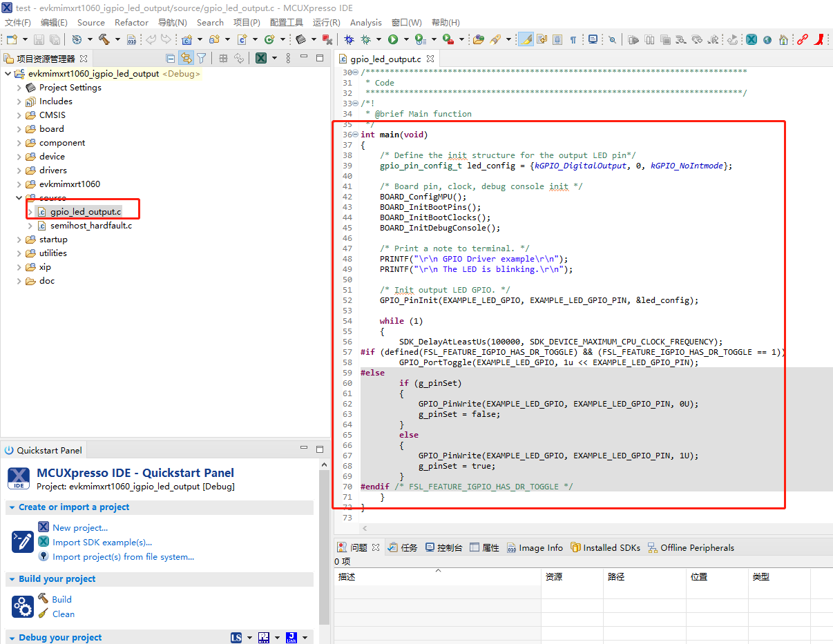Click the Quickstart Panel vertical scrollbar
This screenshot has width=833, height=644.
[x=325, y=545]
